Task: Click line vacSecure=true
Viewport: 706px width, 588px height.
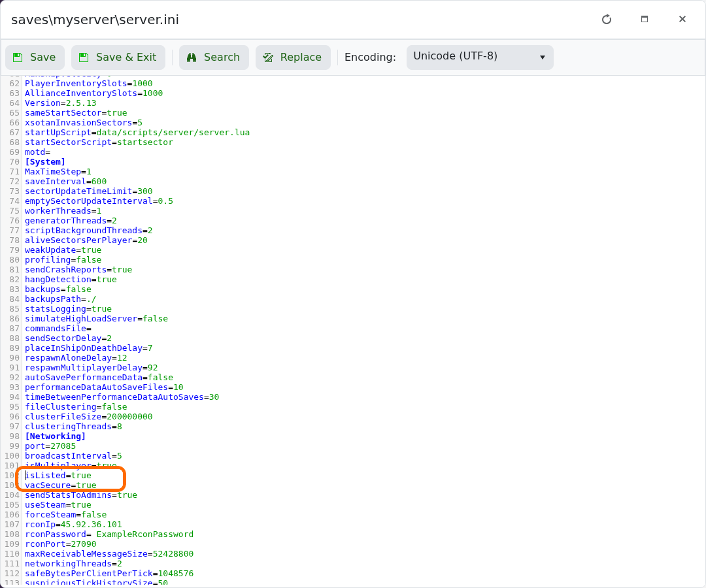Action: pyautogui.click(x=60, y=485)
